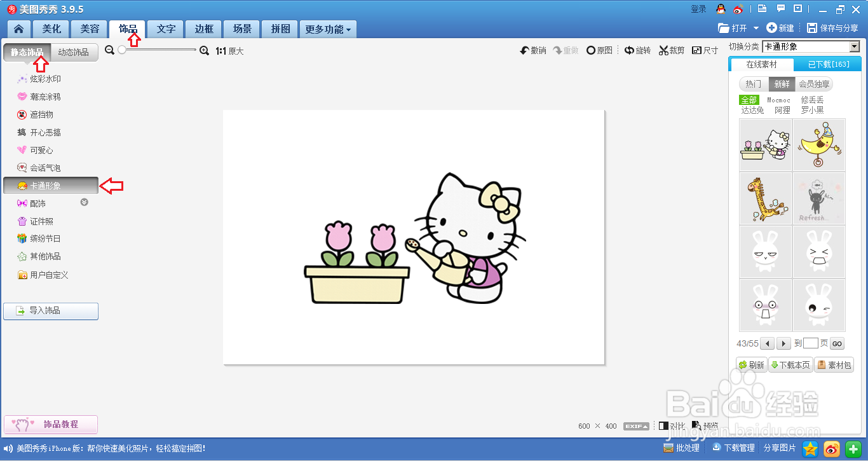The image size is (868, 461).
Task: Switch to 动态饰品 animated stickers
Action: point(74,52)
